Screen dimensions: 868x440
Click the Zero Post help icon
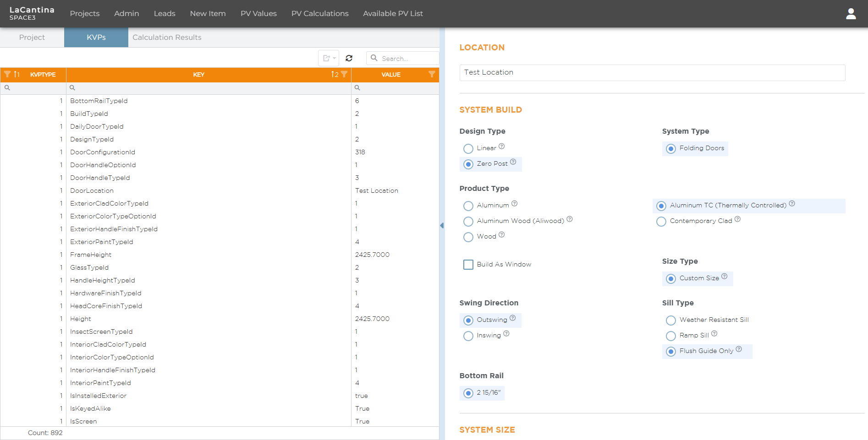[x=513, y=162]
